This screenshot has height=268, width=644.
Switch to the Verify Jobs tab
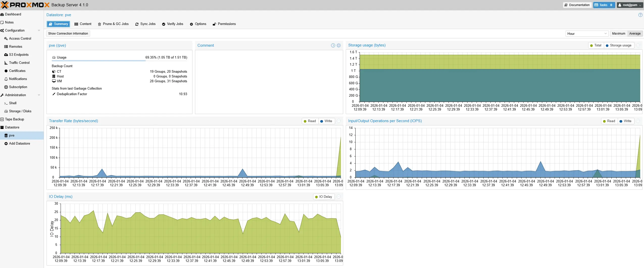pyautogui.click(x=173, y=24)
